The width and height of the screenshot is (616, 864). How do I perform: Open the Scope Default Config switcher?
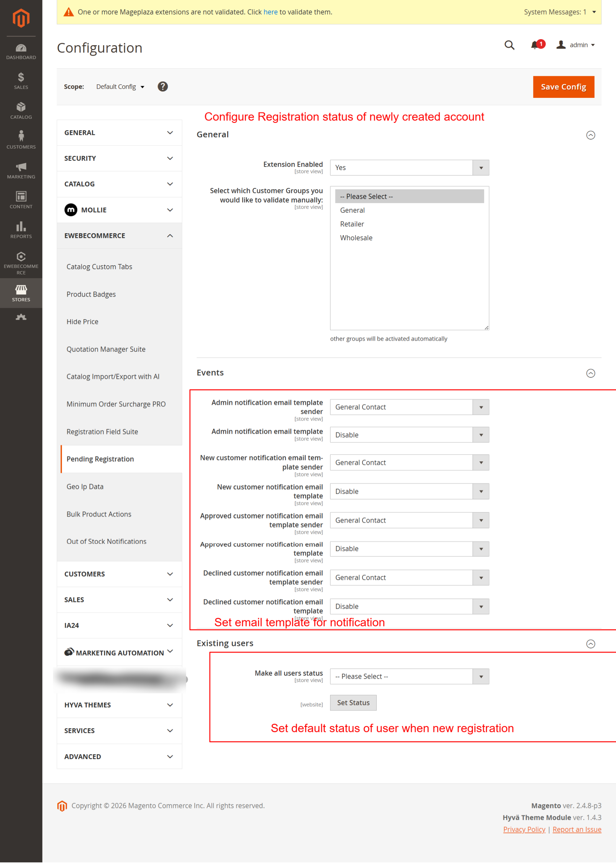tap(120, 87)
